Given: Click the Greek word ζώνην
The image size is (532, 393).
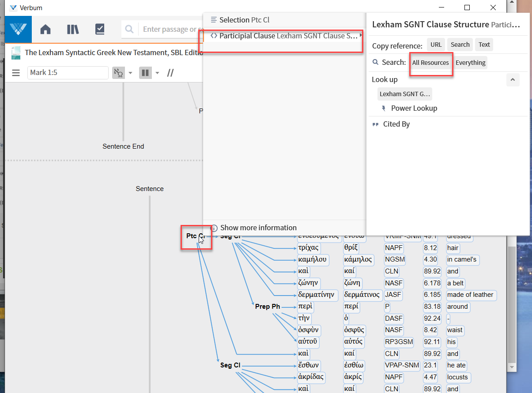Looking at the screenshot, I should (x=309, y=283).
